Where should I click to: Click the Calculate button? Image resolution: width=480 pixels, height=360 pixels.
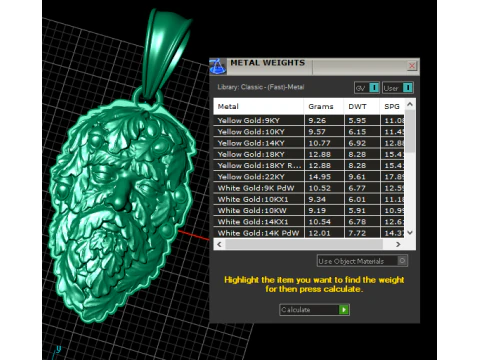(x=314, y=310)
